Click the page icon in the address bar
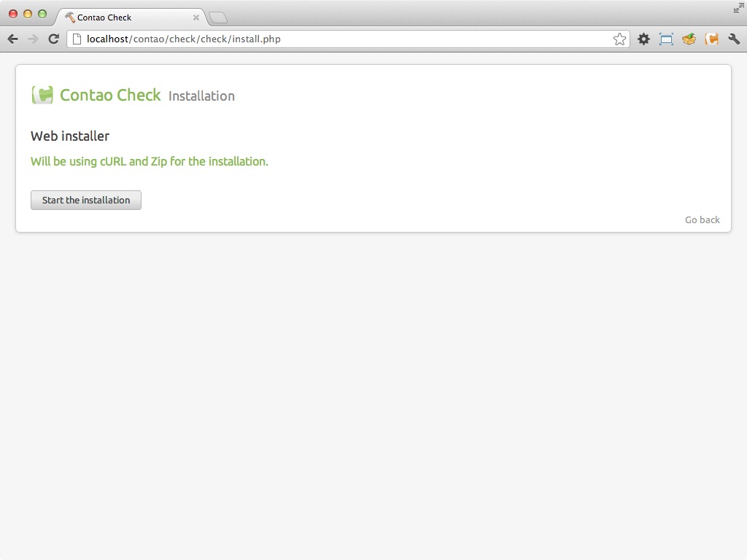Viewport: 747px width, 560px height. (77, 39)
